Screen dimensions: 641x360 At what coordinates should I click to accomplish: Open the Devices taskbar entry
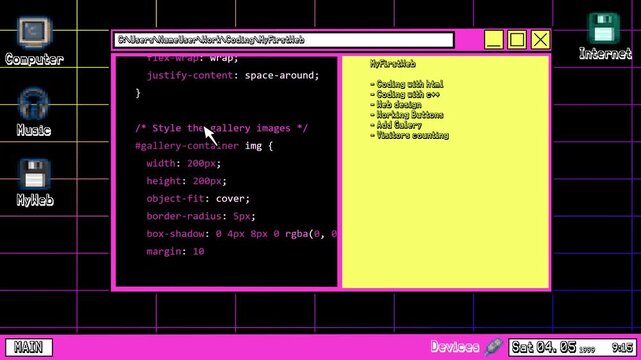455,347
